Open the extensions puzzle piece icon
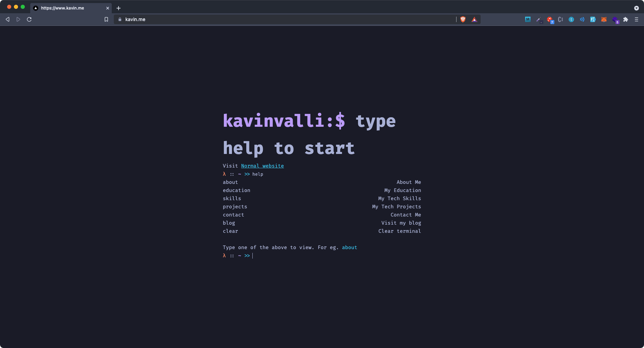Viewport: 644px width, 348px height. click(x=626, y=19)
